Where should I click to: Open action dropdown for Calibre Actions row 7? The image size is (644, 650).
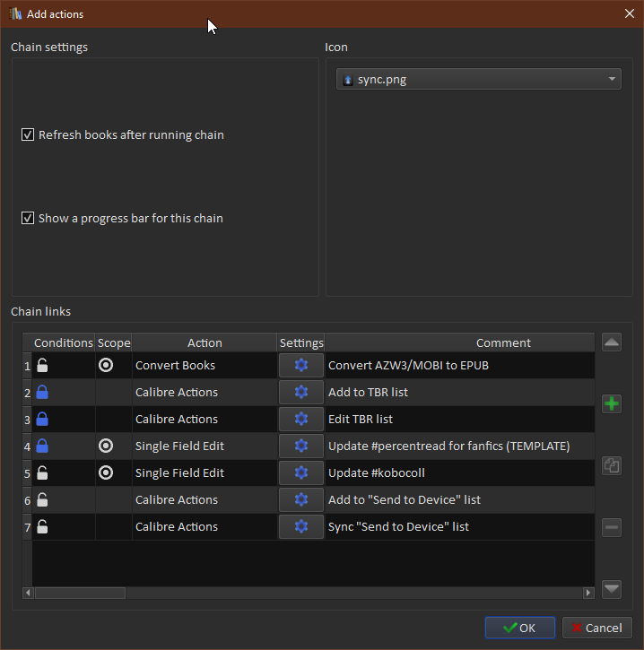[204, 526]
